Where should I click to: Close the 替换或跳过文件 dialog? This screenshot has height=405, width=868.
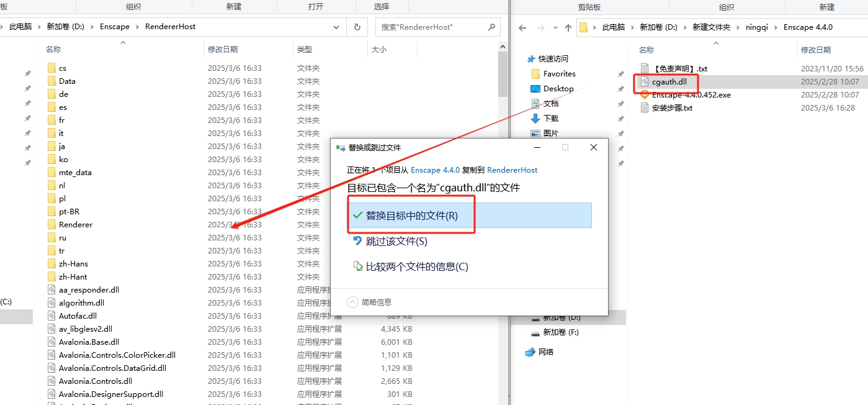tap(594, 147)
